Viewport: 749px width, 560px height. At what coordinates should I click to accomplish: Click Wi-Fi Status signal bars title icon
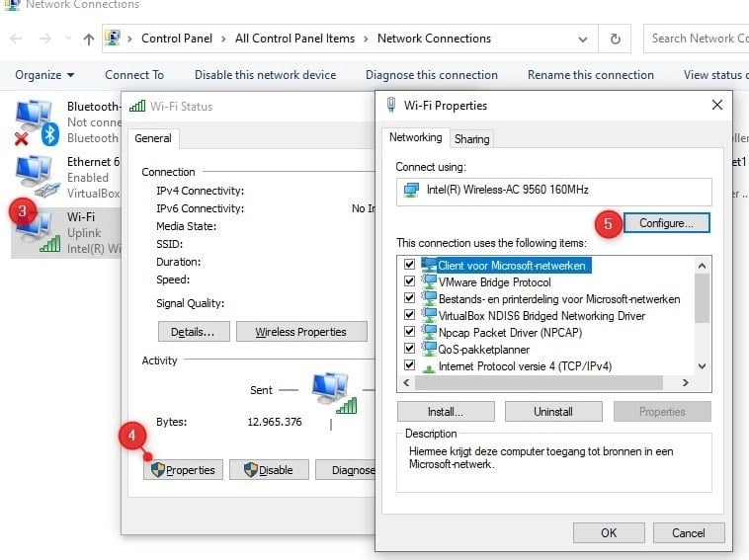[137, 106]
